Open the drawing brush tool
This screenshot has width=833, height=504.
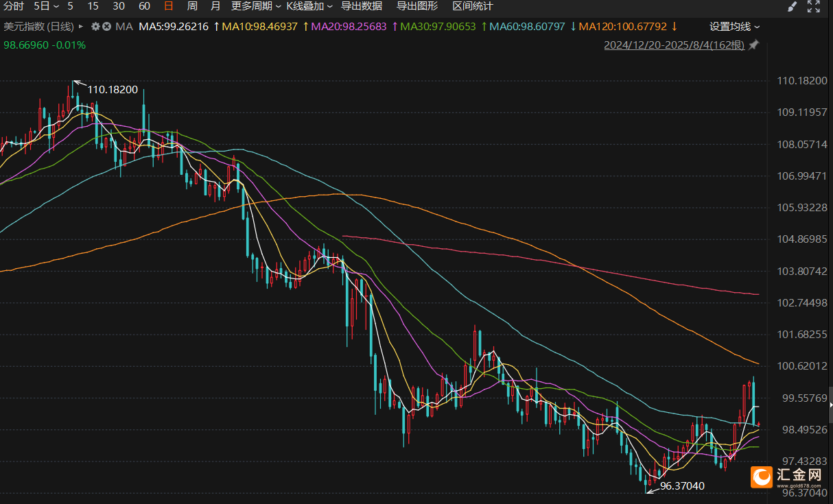pos(792,7)
